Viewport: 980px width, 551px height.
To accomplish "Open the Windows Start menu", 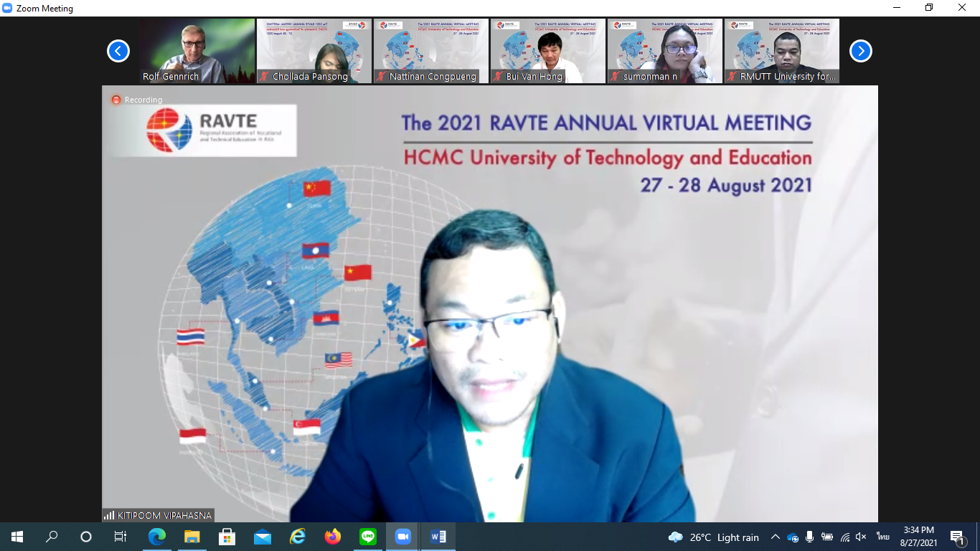I will tap(17, 537).
